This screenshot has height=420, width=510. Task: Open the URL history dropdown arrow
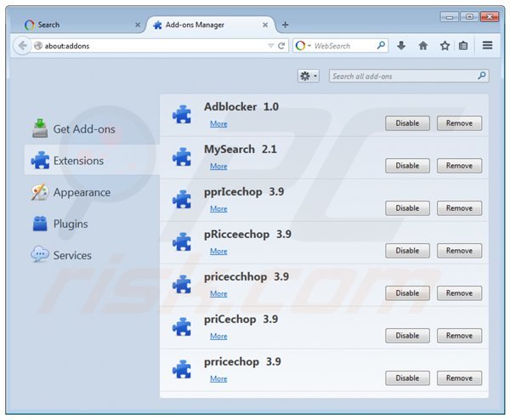[x=270, y=46]
